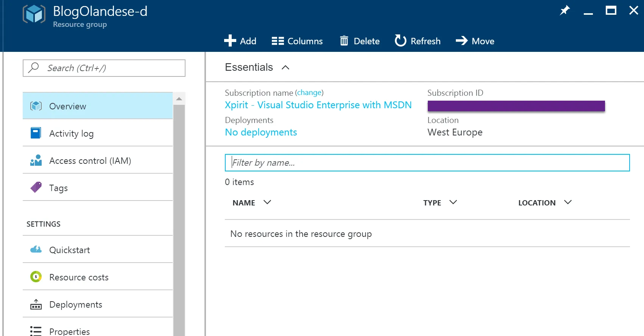The height and width of the screenshot is (336, 644).
Task: Click the Move button label
Action: pyautogui.click(x=483, y=41)
